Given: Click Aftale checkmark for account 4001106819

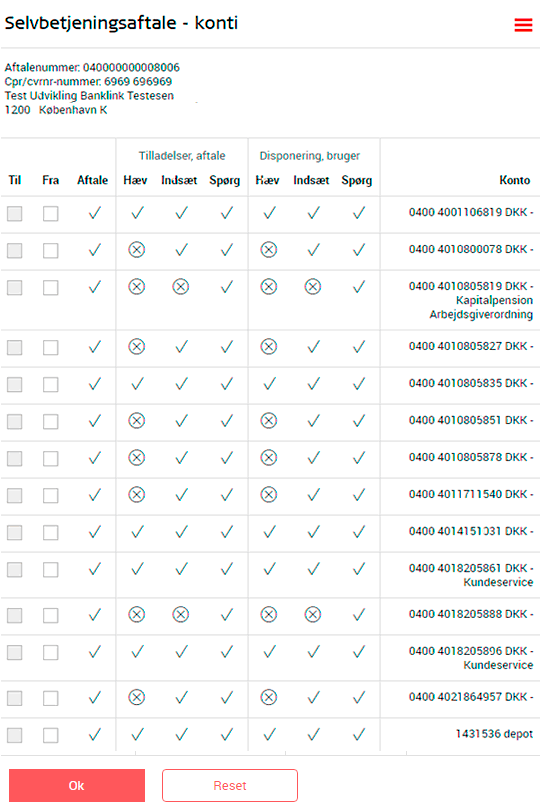Looking at the screenshot, I should [94, 213].
